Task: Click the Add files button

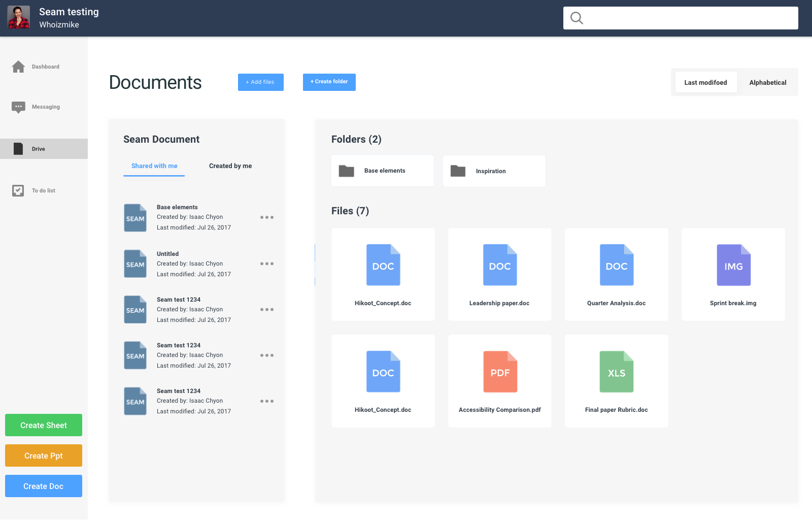Action: pyautogui.click(x=261, y=82)
